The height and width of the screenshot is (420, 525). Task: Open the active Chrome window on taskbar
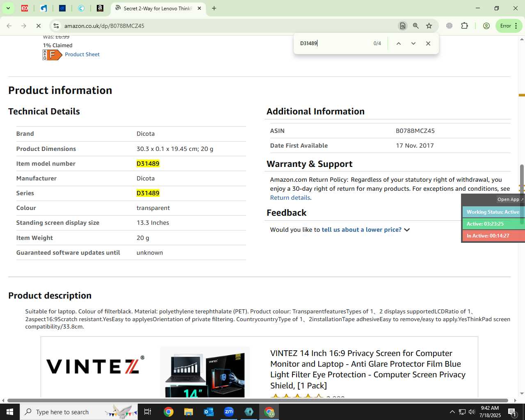click(x=269, y=412)
